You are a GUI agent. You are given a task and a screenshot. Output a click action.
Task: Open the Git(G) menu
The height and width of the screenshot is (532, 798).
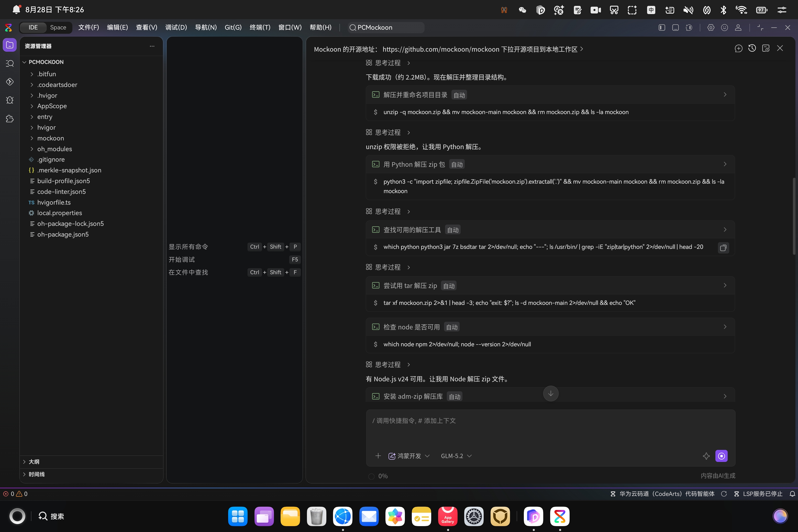click(x=233, y=27)
